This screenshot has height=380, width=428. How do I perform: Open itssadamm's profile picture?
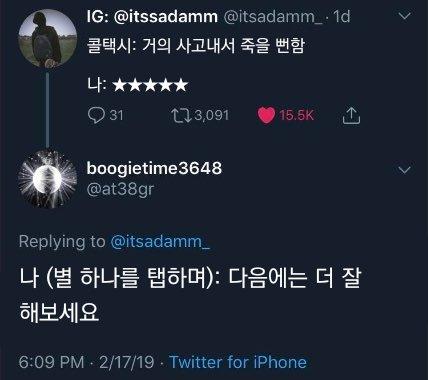48,38
